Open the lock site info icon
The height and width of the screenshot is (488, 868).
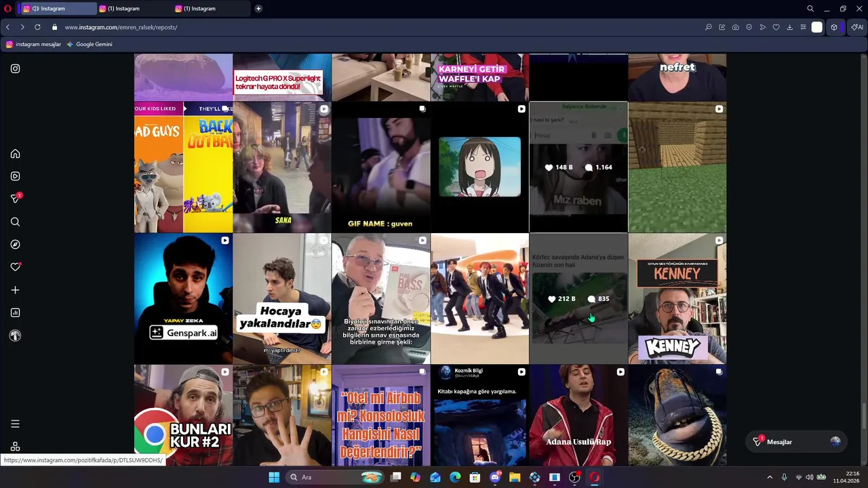pos(55,27)
